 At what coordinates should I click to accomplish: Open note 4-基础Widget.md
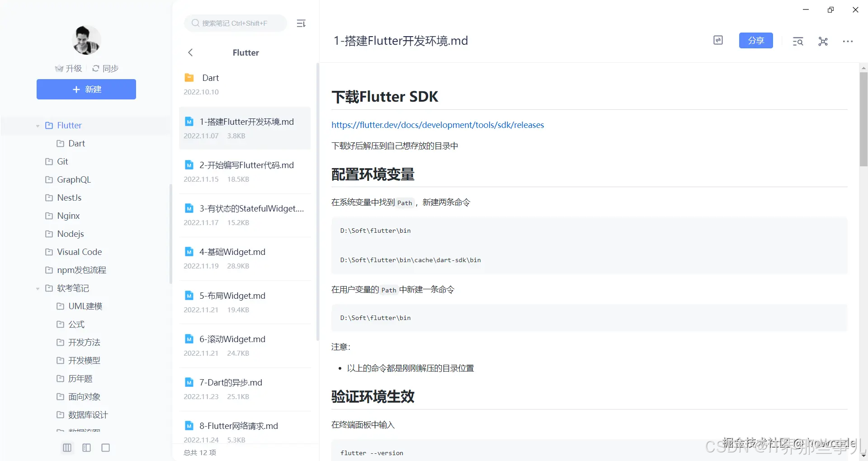245,258
